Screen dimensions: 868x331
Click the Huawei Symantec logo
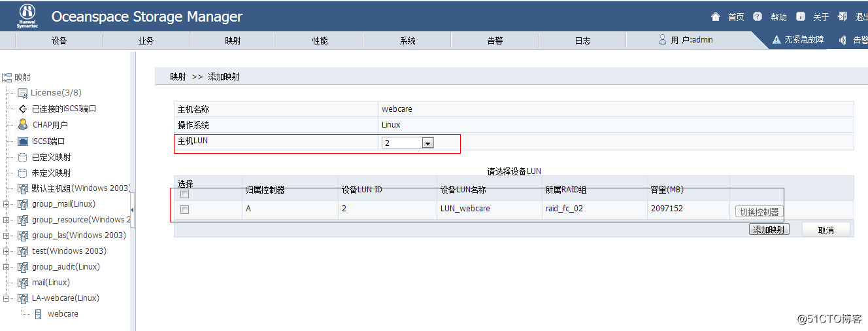point(27,16)
